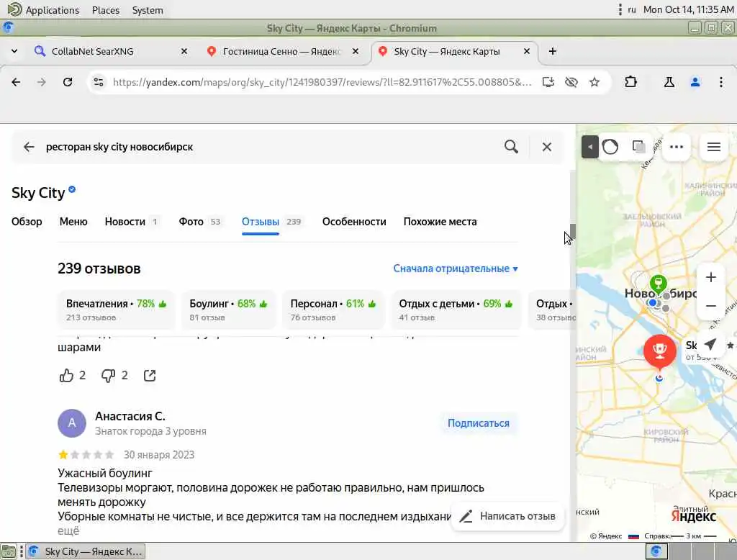Open the Похожие места tab
This screenshot has width=737, height=560.
click(x=440, y=222)
